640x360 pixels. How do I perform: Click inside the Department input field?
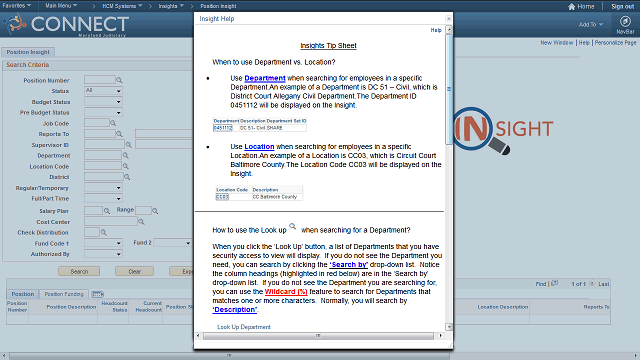click(103, 155)
